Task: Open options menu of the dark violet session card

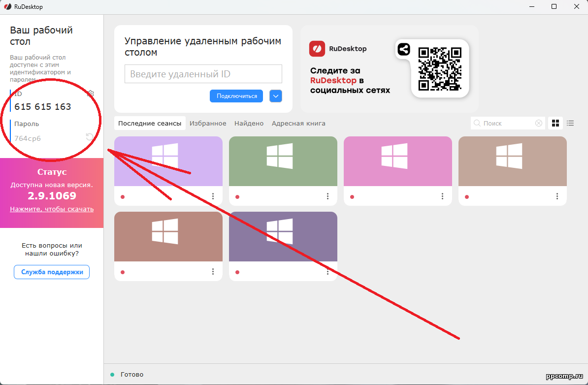Action: click(x=327, y=272)
